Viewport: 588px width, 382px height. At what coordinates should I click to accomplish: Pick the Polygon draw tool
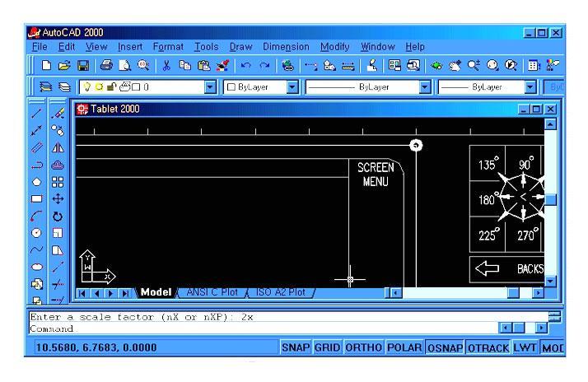(x=37, y=181)
